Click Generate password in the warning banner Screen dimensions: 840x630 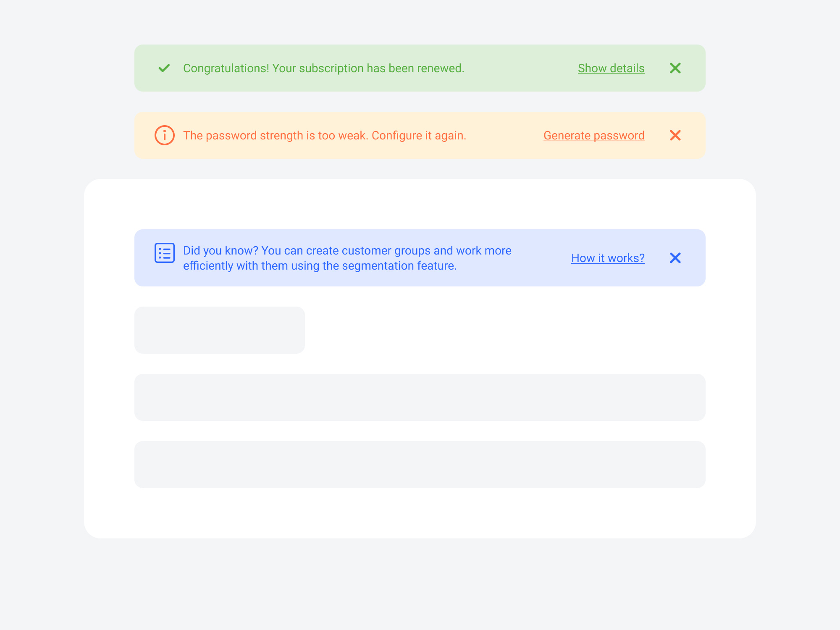point(594,135)
